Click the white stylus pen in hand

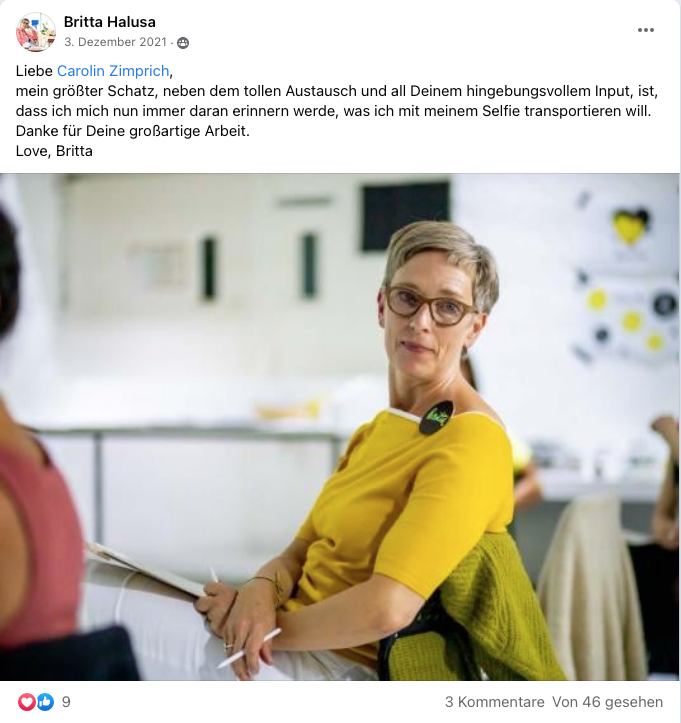click(x=249, y=648)
